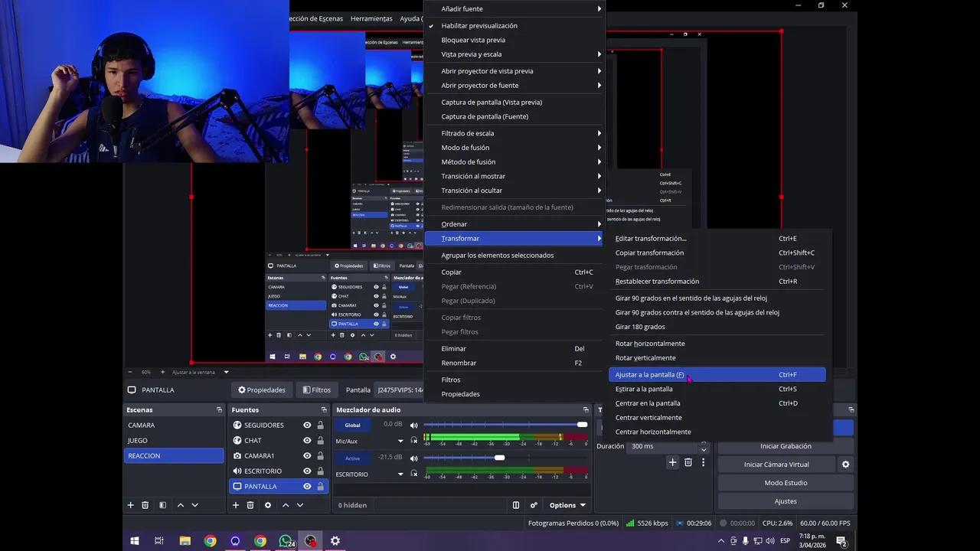Viewport: 980px width, 551px height.
Task: Click ESCRITORIO headphone monitoring icon
Action: pos(414,473)
